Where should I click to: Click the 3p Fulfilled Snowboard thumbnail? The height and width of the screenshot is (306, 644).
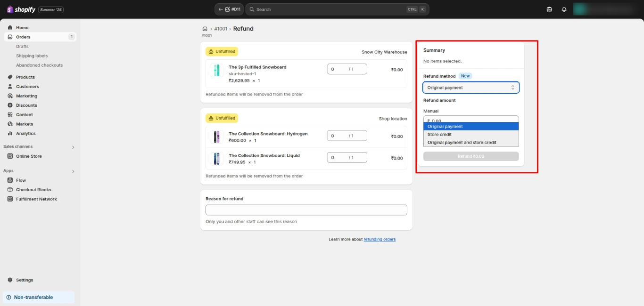coord(216,70)
